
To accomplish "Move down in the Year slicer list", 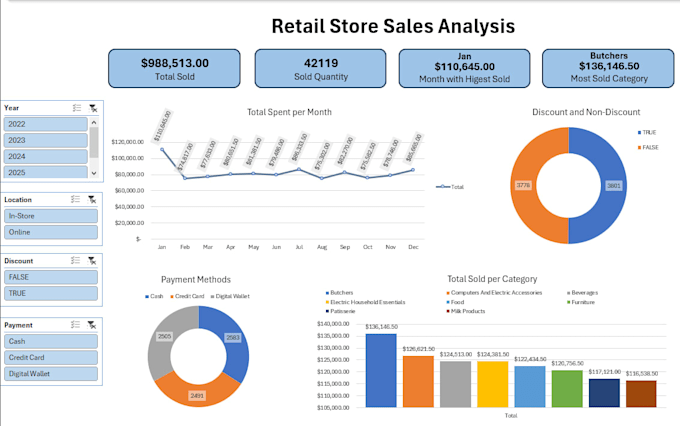I will 94,173.
